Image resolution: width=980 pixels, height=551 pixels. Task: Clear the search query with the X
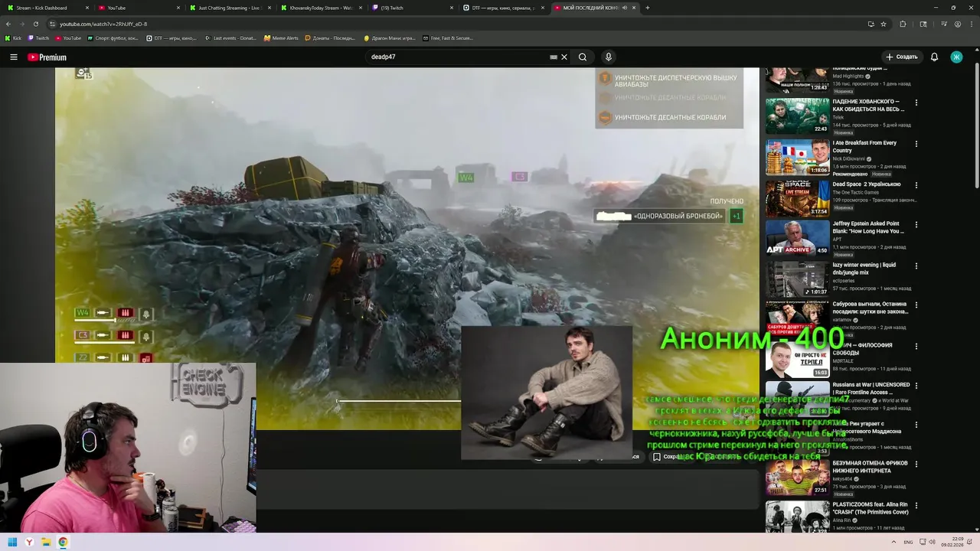click(564, 57)
